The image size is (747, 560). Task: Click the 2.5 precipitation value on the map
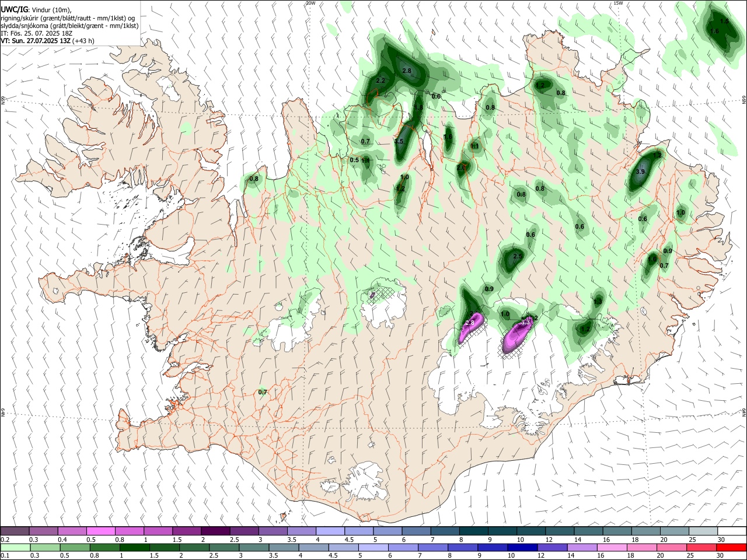[517, 256]
